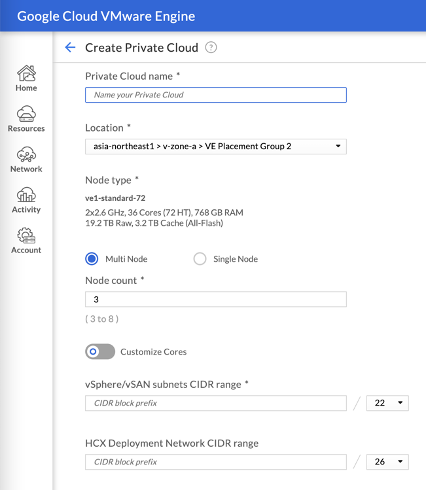Open the HCX CIDR size dropdown showing 26
426x490 pixels.
pyautogui.click(x=387, y=462)
